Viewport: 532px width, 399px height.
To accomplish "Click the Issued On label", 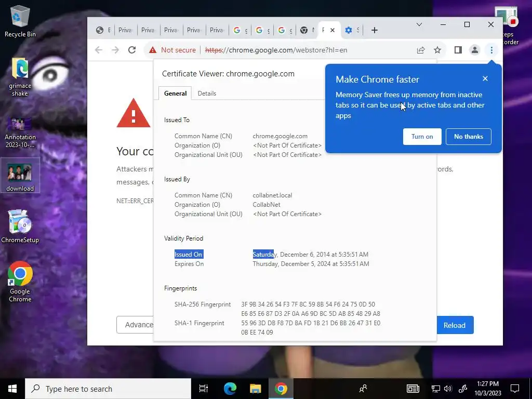I will [x=189, y=255].
